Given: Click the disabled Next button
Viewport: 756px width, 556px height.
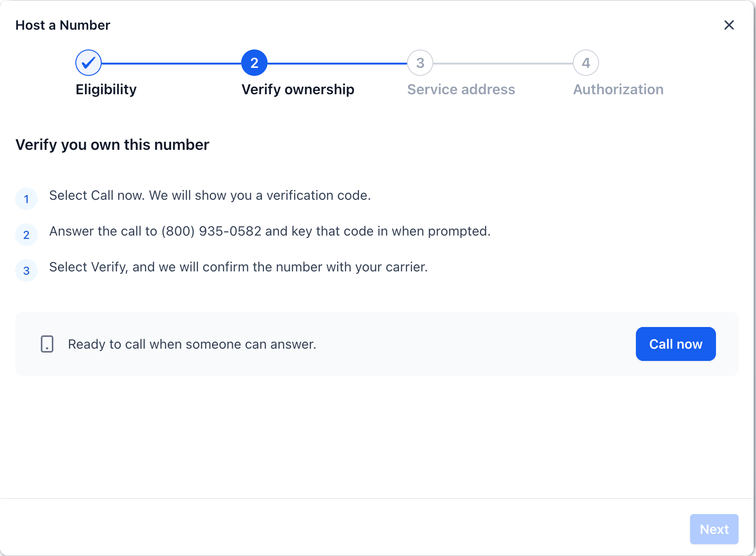Looking at the screenshot, I should click(714, 529).
